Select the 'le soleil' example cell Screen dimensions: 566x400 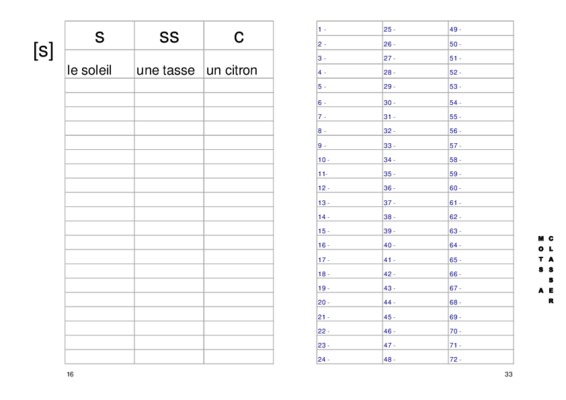point(100,64)
